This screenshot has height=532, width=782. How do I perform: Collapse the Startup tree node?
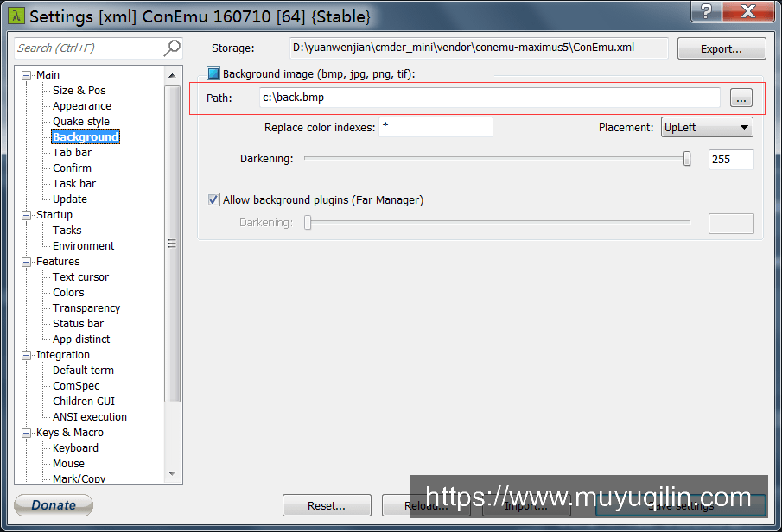[26, 215]
